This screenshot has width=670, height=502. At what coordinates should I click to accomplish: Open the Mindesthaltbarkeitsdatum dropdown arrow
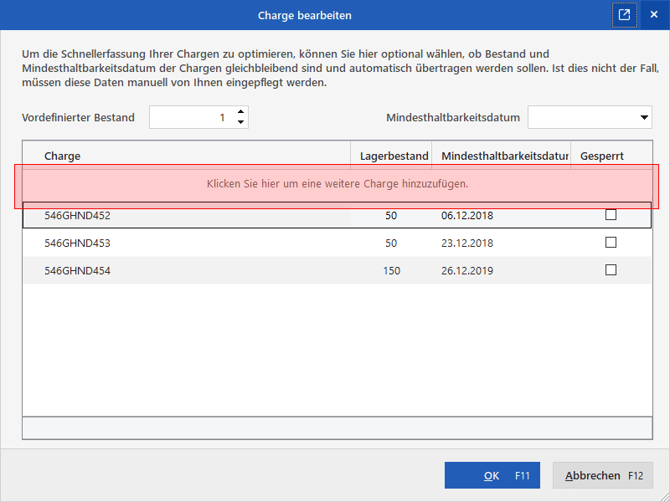point(644,117)
